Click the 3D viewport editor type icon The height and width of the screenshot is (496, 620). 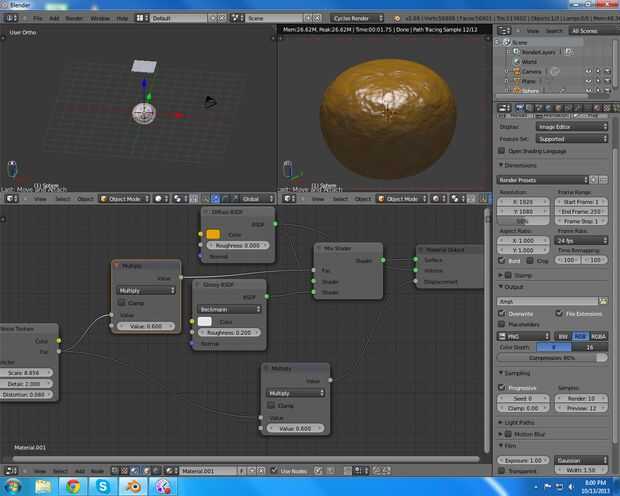pos(10,199)
